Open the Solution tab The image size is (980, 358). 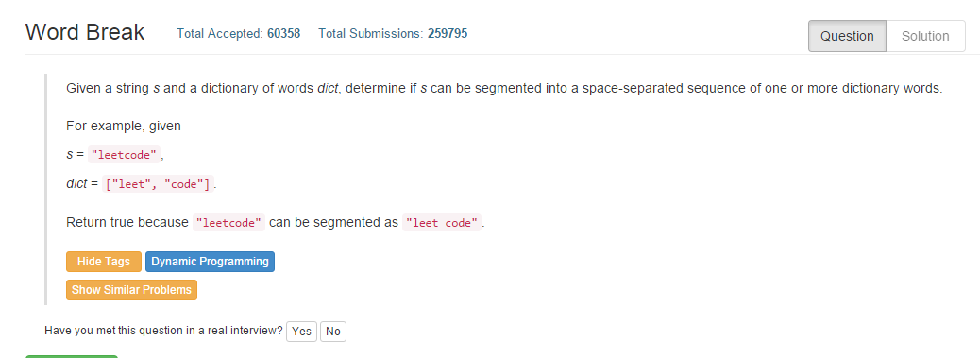tap(925, 36)
